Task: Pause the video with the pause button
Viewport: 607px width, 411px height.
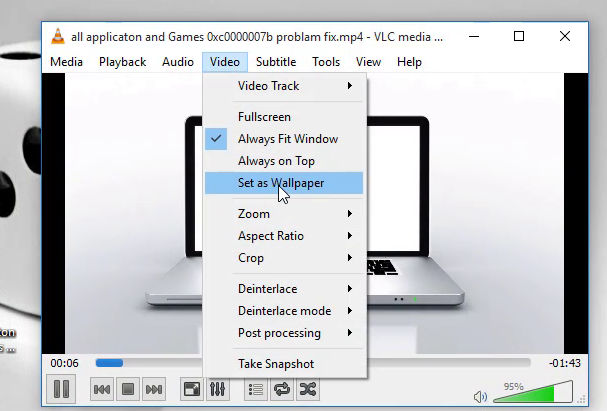Action: pos(60,389)
